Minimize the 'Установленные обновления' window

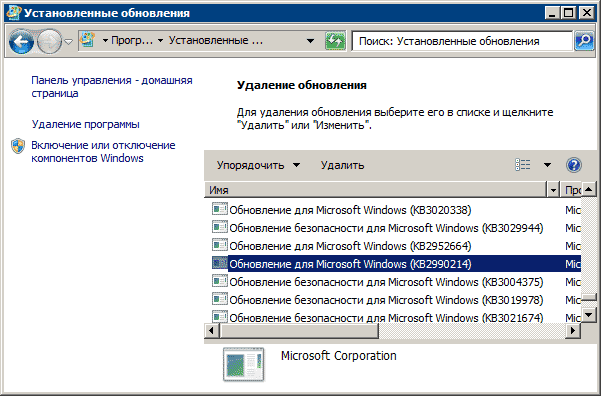pos(552,13)
